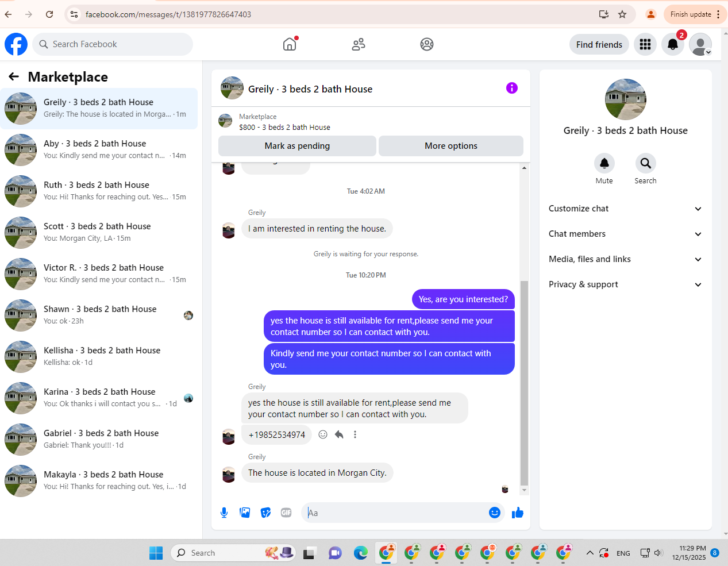Expand Media, files and links section
Screen dimensions: 728x566
625,259
